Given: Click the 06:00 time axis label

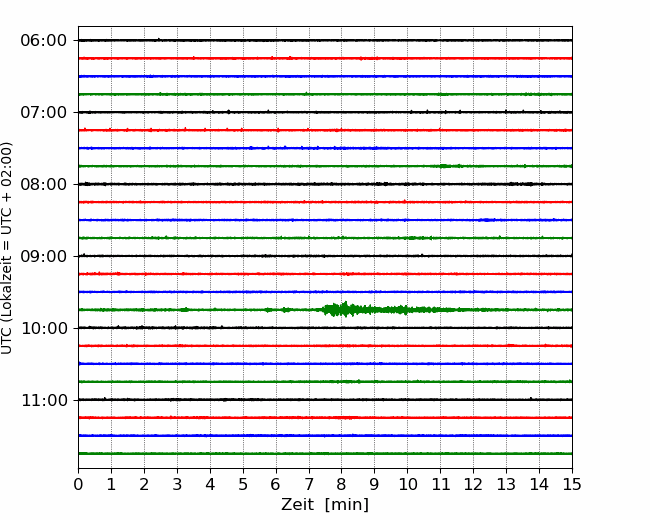Looking at the screenshot, I should 44,41.
